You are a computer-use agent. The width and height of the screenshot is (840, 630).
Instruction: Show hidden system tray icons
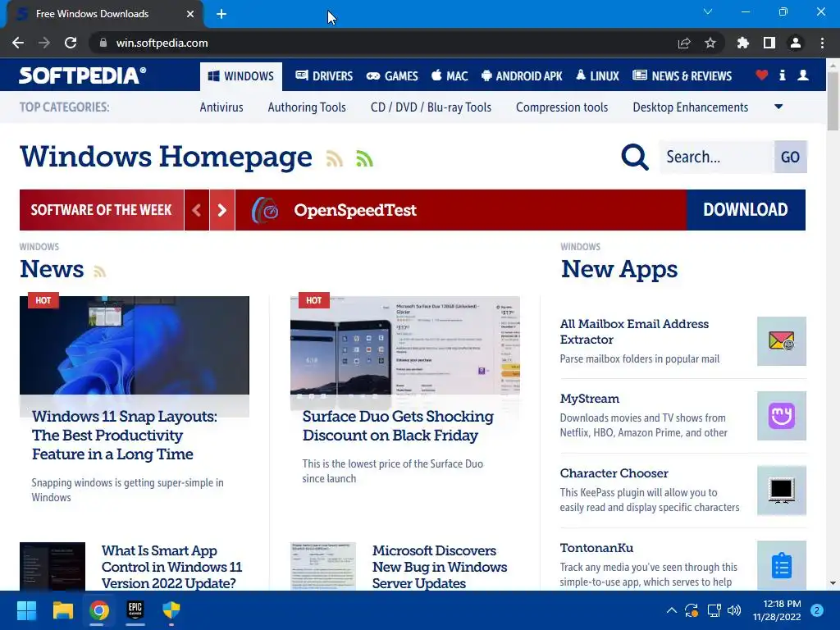[671, 610]
